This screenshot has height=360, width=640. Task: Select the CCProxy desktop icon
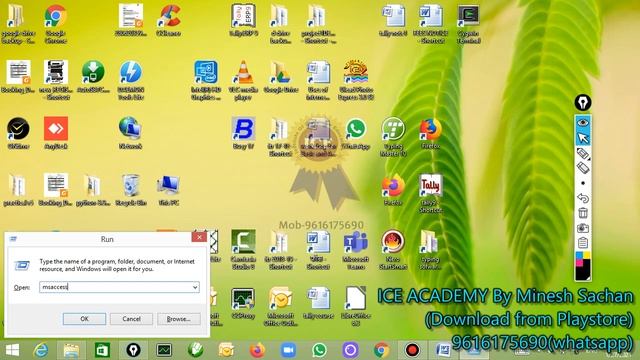click(x=243, y=303)
